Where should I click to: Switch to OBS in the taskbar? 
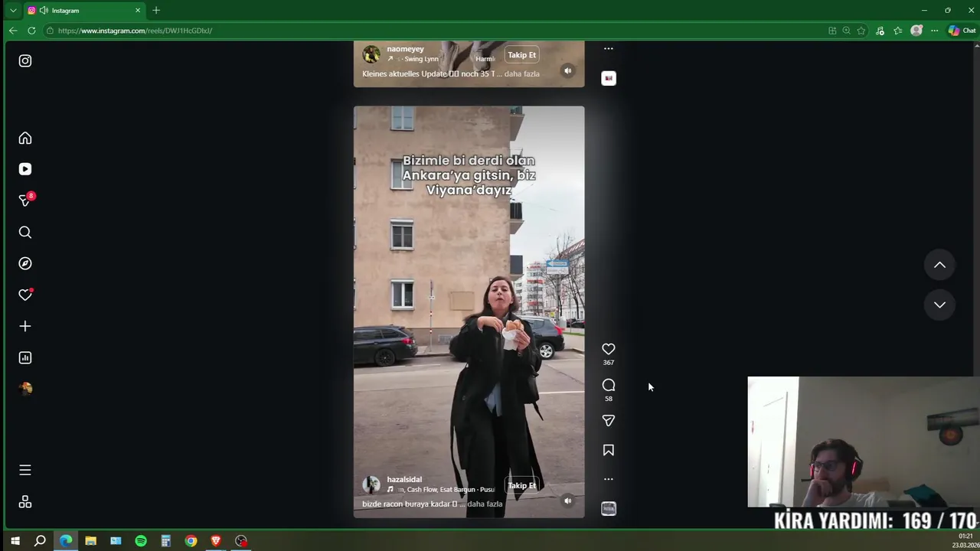click(241, 541)
